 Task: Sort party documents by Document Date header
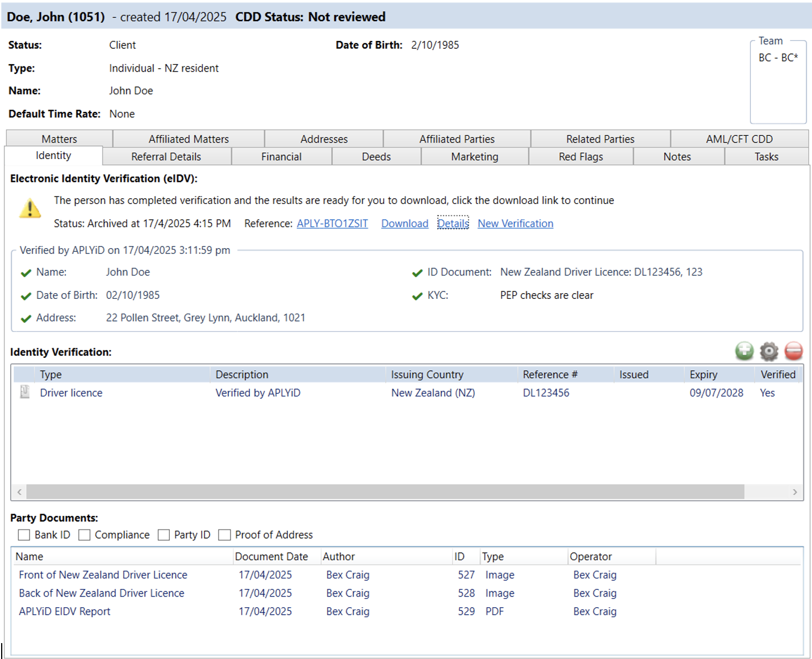click(x=277, y=557)
